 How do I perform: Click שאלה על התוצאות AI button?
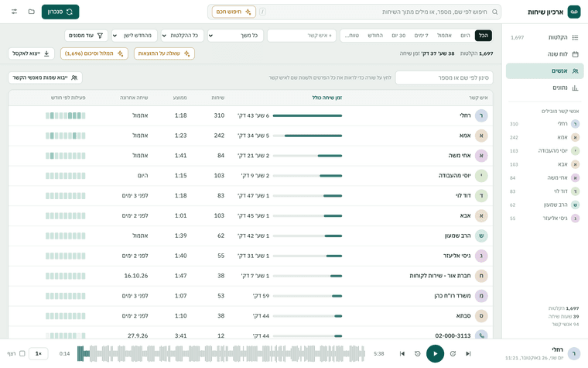[x=164, y=53]
